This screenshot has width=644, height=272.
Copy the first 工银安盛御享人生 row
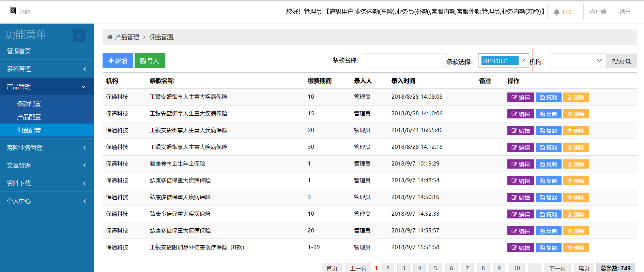[x=548, y=97]
